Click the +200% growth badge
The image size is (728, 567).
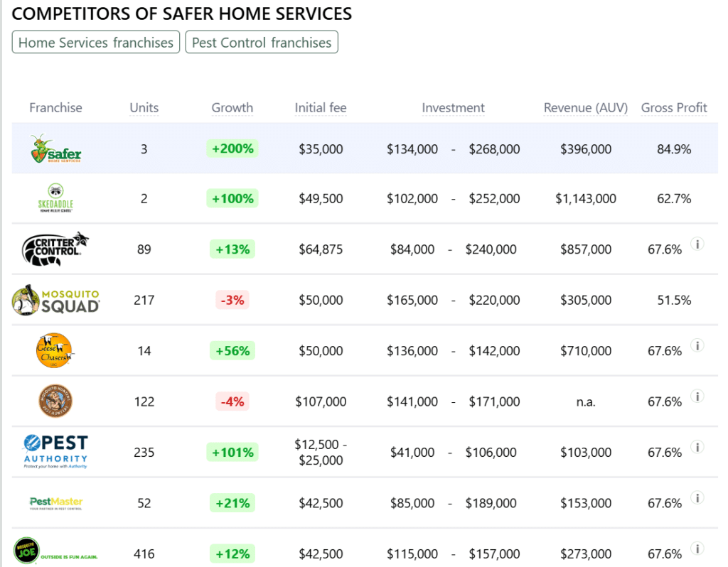232,148
